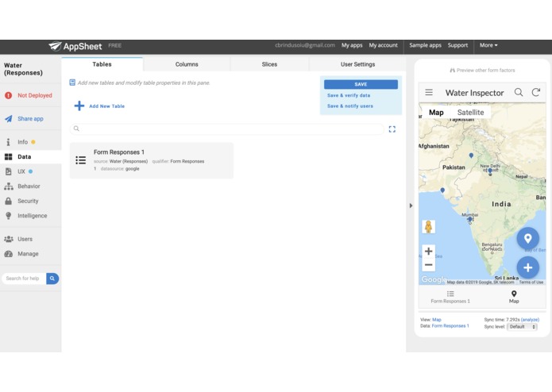Click the Search for help field

point(24,279)
